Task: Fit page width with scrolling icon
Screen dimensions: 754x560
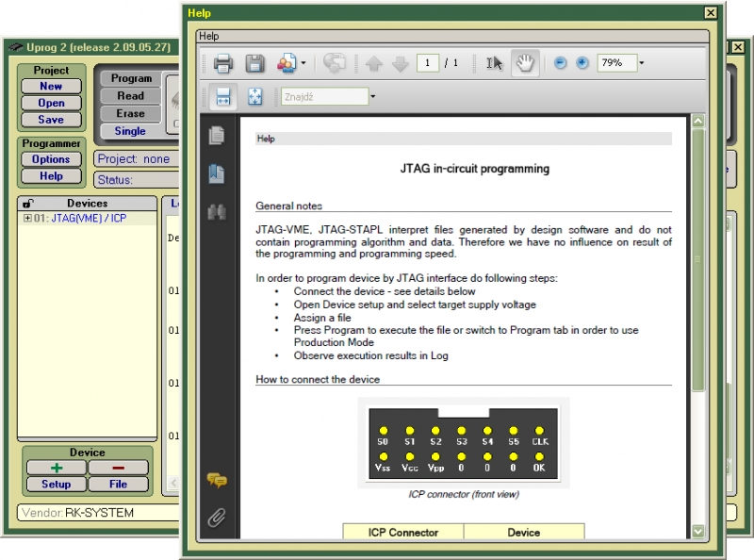Action: [223, 97]
